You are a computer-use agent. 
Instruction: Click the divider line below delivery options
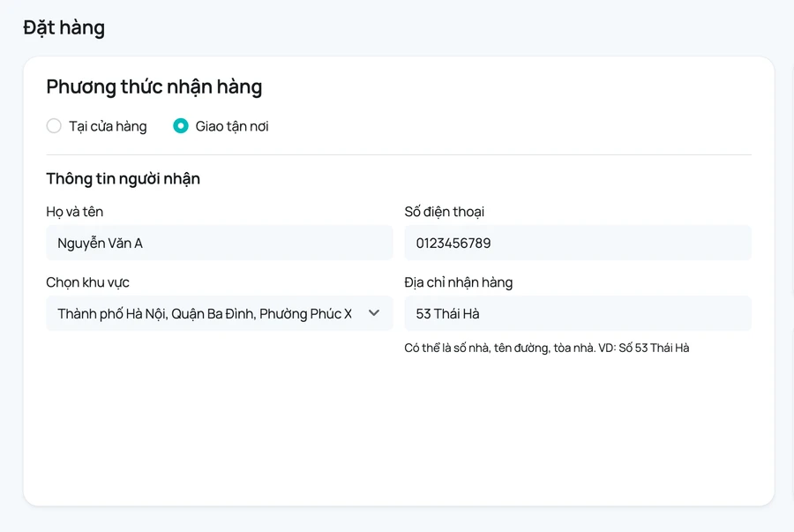(399, 155)
